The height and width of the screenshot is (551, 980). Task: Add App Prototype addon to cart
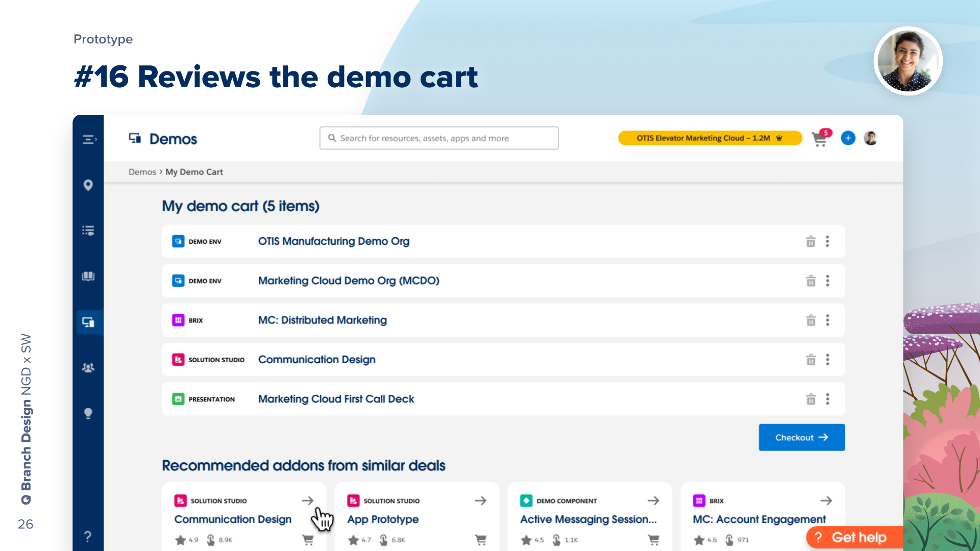coord(481,540)
